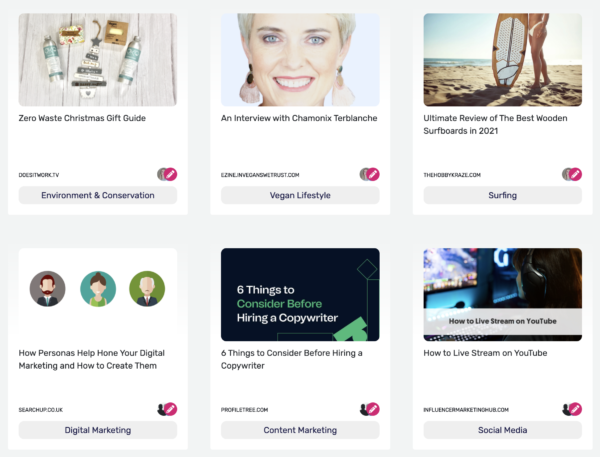Click pencil edit icon on Zero Waste card
Viewport: 600px width, 457px height.
171,175
